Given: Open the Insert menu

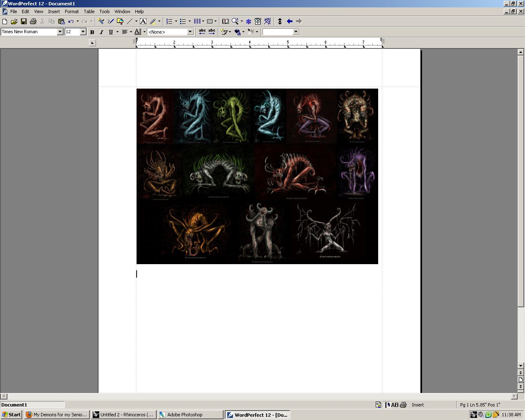Looking at the screenshot, I should coord(54,11).
